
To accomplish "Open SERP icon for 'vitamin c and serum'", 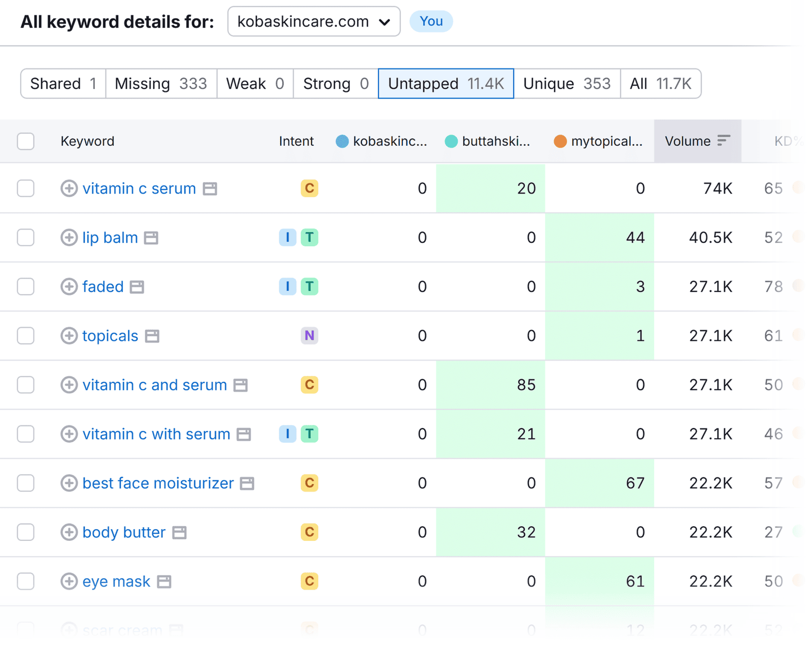I will pyautogui.click(x=241, y=385).
